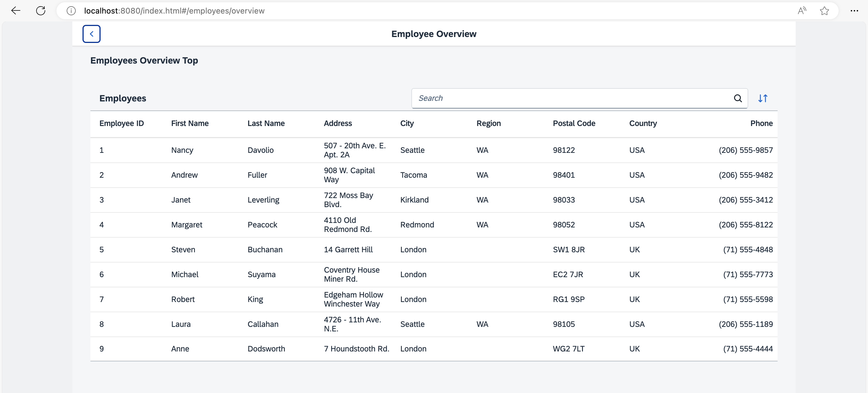Click the magnifier search icon
The image size is (868, 393).
(738, 98)
